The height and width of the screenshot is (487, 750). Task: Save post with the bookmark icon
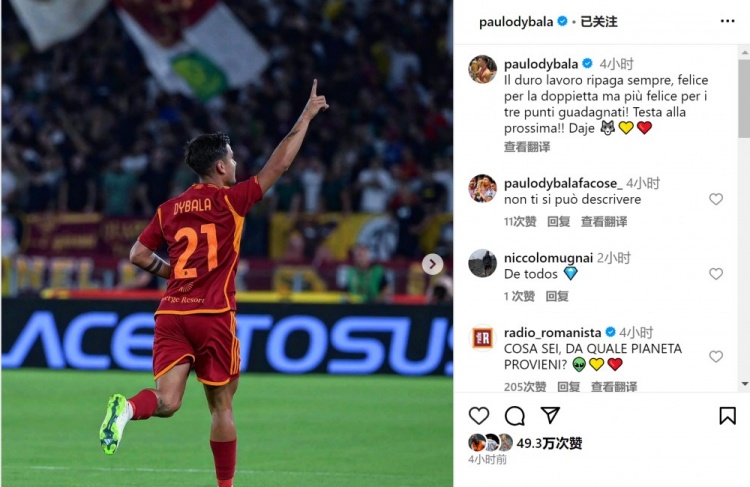pyautogui.click(x=727, y=415)
